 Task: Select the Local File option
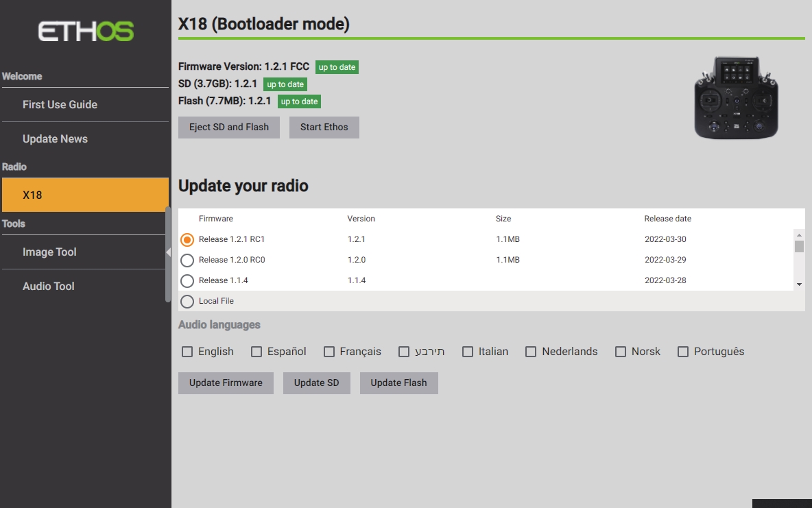(x=187, y=302)
